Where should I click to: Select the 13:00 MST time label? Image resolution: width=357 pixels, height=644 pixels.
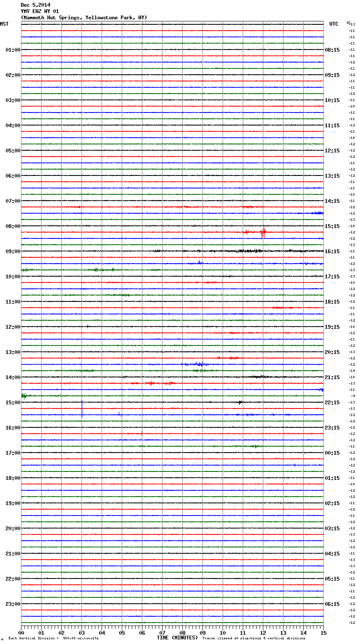[x=13, y=352]
